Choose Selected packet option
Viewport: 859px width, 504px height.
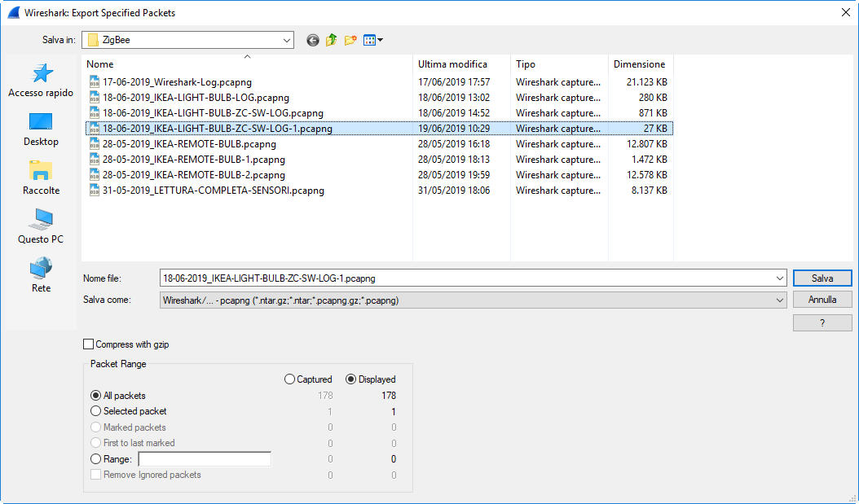[96, 411]
